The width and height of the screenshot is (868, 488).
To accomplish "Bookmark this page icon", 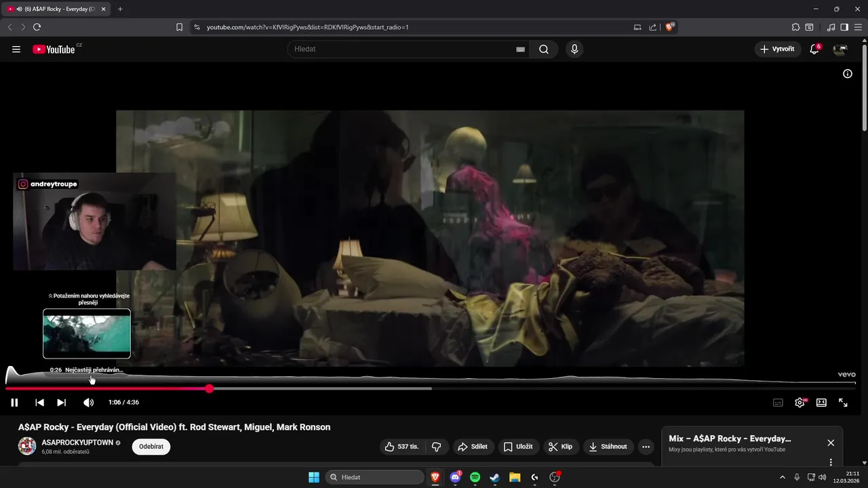I will tap(179, 27).
